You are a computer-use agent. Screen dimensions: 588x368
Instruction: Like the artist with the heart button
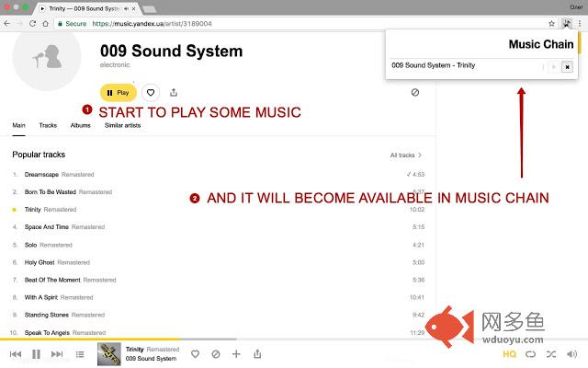click(151, 92)
